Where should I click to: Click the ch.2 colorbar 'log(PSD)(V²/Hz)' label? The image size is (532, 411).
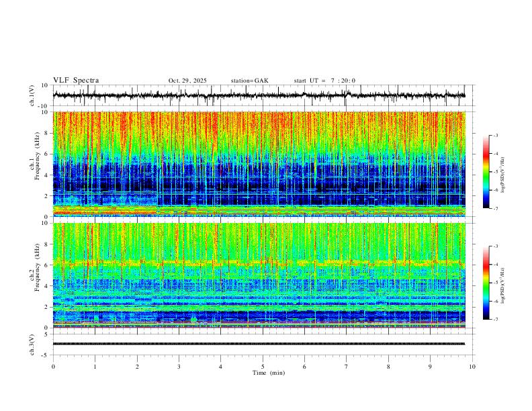pos(503,285)
